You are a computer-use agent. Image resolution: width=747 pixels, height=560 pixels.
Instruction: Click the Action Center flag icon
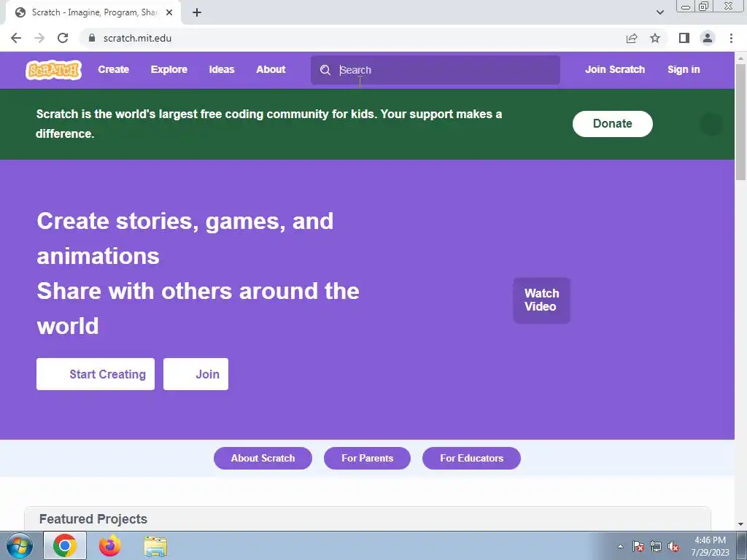click(638, 547)
